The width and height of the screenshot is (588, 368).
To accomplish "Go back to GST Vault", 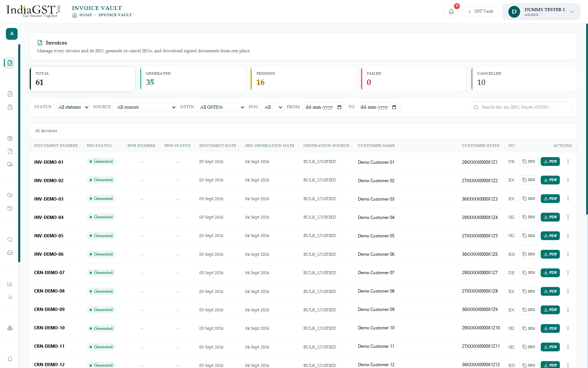I will (480, 11).
